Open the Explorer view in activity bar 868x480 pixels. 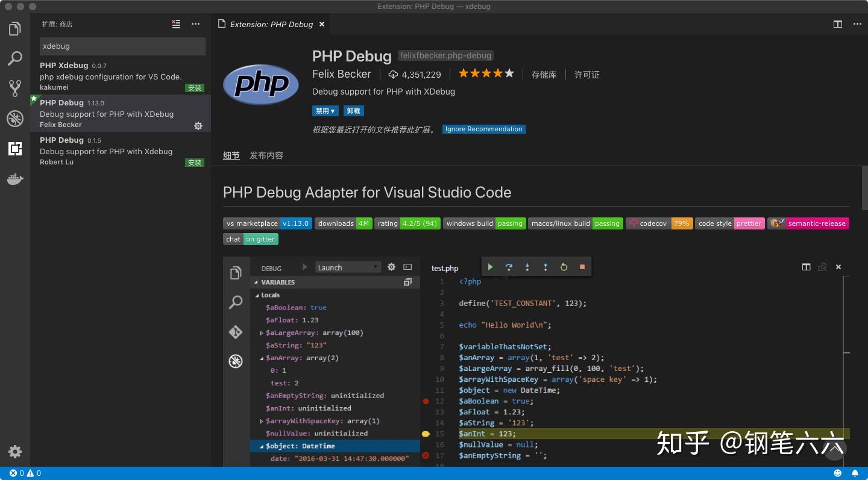(15, 28)
